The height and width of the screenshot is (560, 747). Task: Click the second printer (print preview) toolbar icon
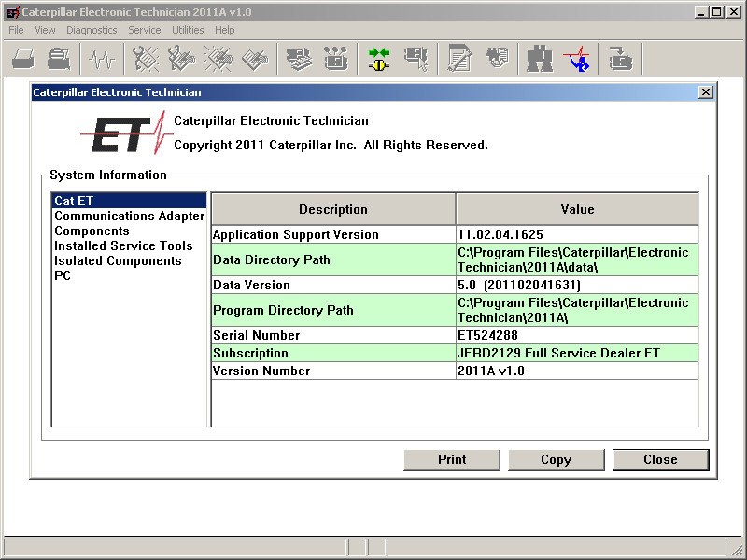click(x=59, y=59)
